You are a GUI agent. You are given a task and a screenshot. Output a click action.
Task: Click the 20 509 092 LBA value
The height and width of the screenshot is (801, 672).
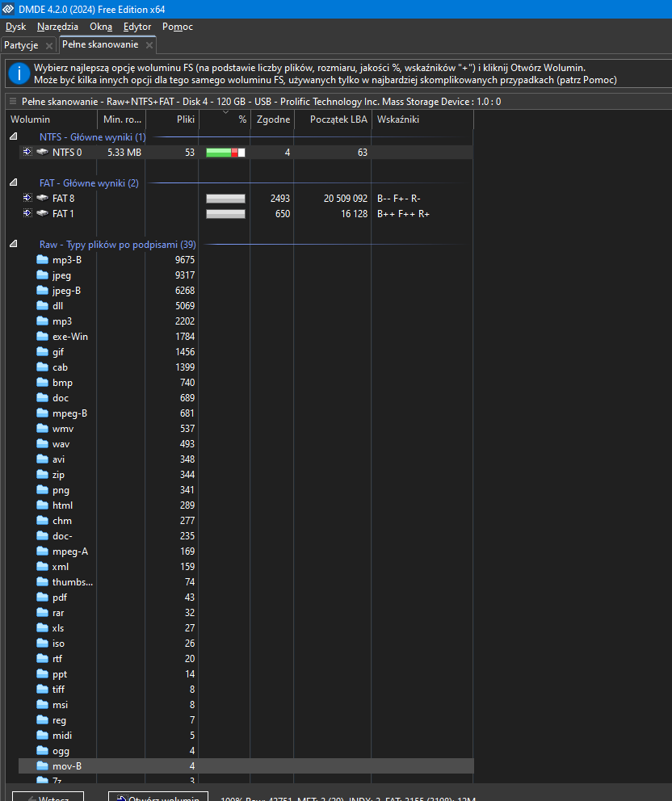[346, 198]
